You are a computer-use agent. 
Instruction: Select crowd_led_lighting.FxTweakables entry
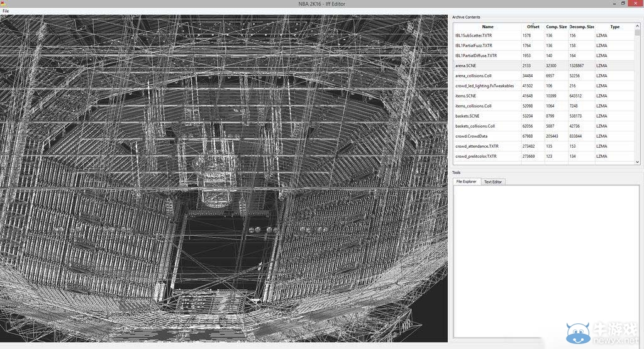pos(544,86)
